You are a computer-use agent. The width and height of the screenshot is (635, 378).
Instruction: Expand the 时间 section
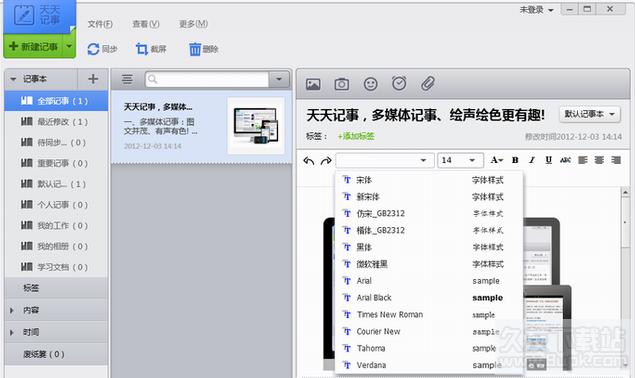[56, 332]
